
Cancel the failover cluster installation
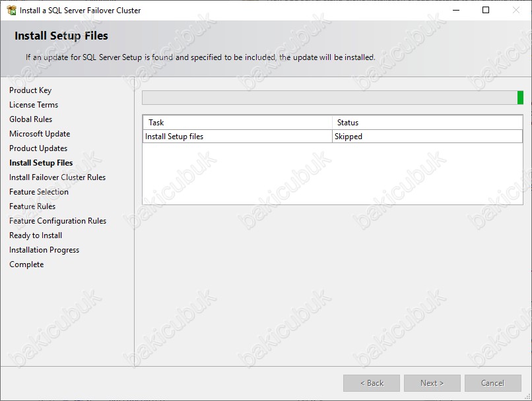tap(493, 383)
